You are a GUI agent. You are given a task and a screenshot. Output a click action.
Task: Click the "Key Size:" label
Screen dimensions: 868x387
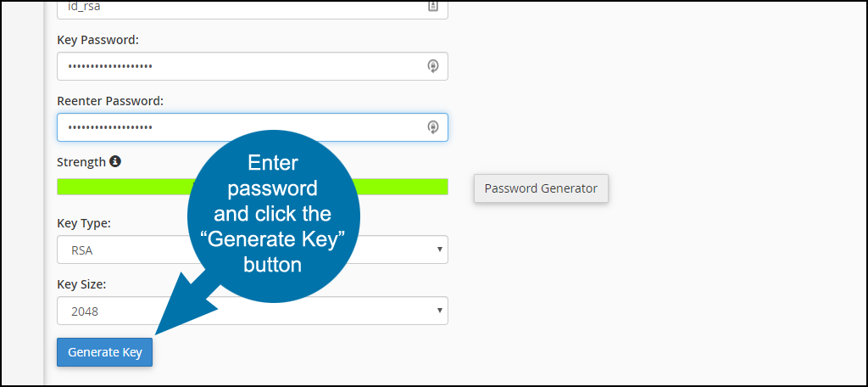[x=81, y=283]
